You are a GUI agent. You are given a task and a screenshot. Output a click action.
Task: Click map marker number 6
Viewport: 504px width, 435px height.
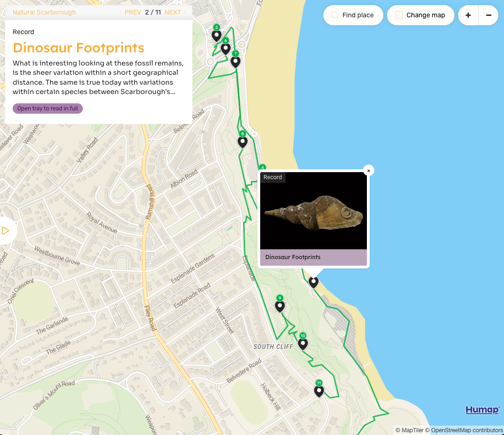click(226, 48)
